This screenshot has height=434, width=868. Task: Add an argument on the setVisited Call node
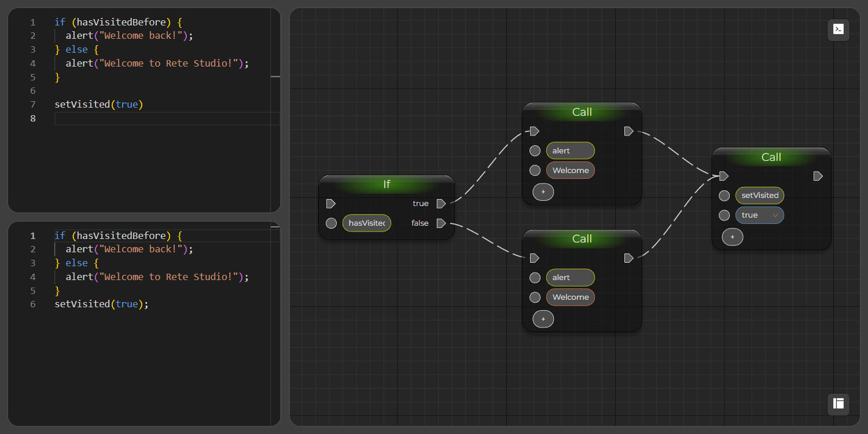tap(733, 237)
